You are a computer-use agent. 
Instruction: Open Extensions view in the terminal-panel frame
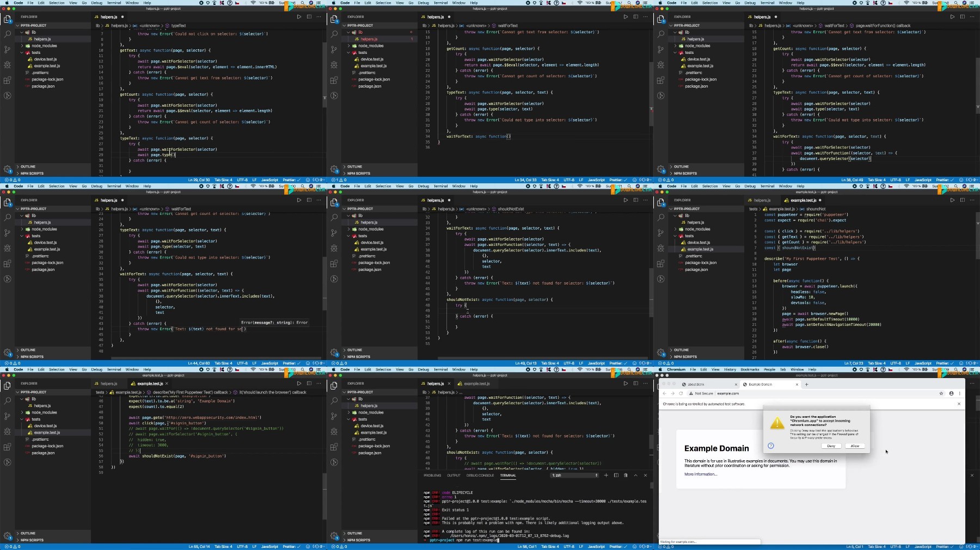(x=334, y=447)
